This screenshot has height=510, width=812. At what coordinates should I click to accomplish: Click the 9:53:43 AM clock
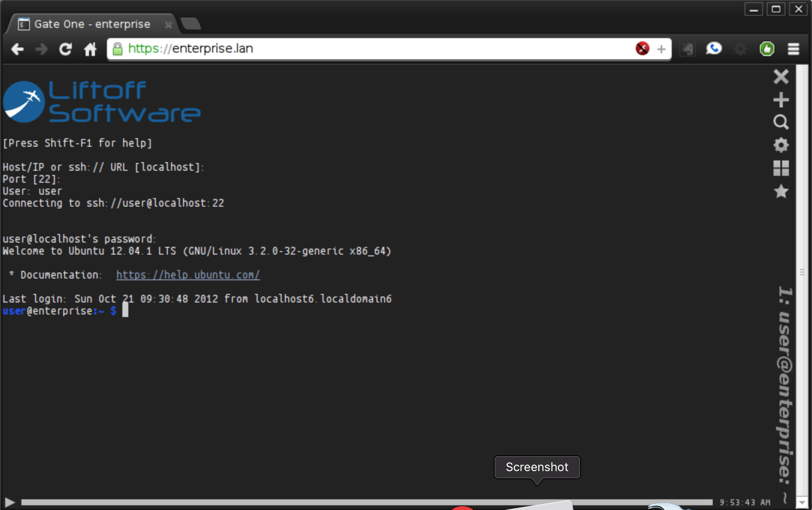pos(745,502)
